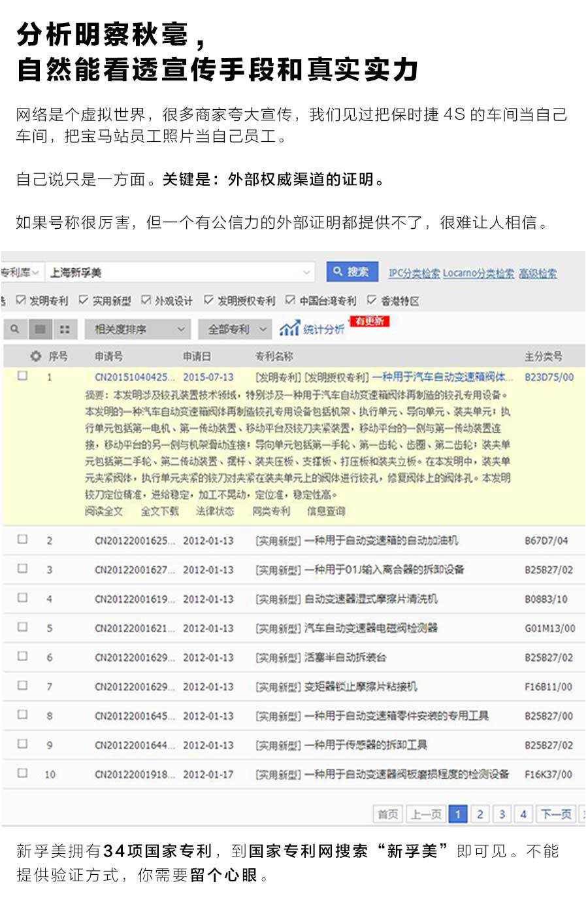Expand search box suggestion arrow
588x899 pixels.
click(306, 272)
